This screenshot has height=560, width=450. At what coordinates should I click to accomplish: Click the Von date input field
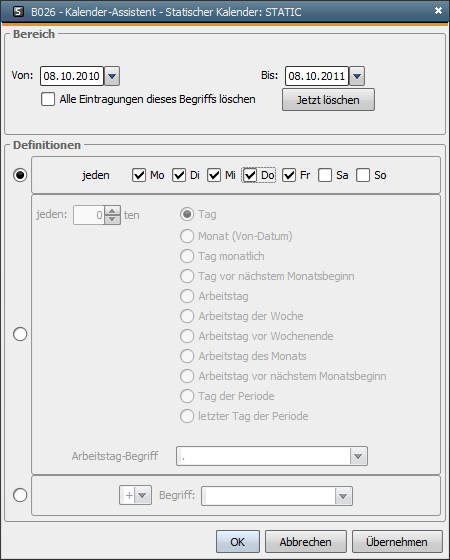[72, 76]
